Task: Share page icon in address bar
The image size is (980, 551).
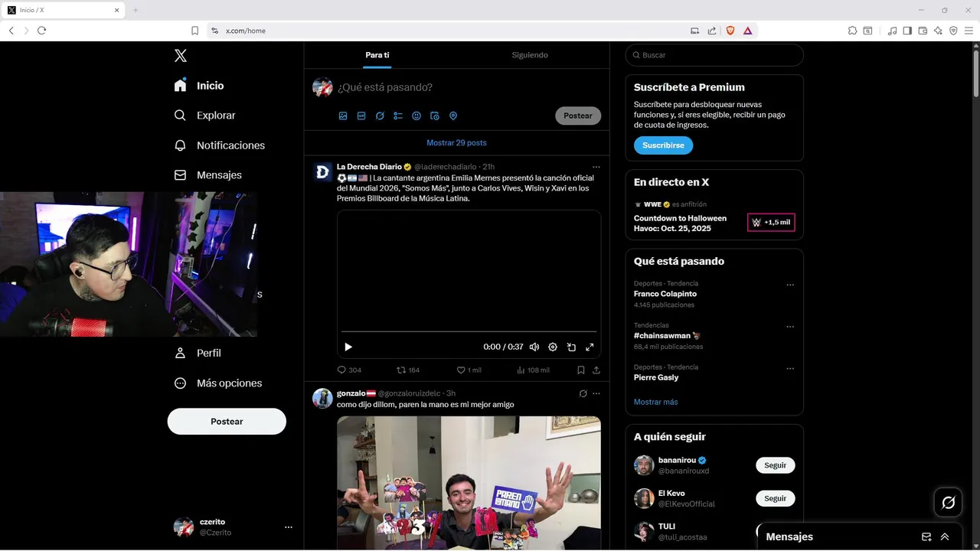Action: click(x=712, y=31)
